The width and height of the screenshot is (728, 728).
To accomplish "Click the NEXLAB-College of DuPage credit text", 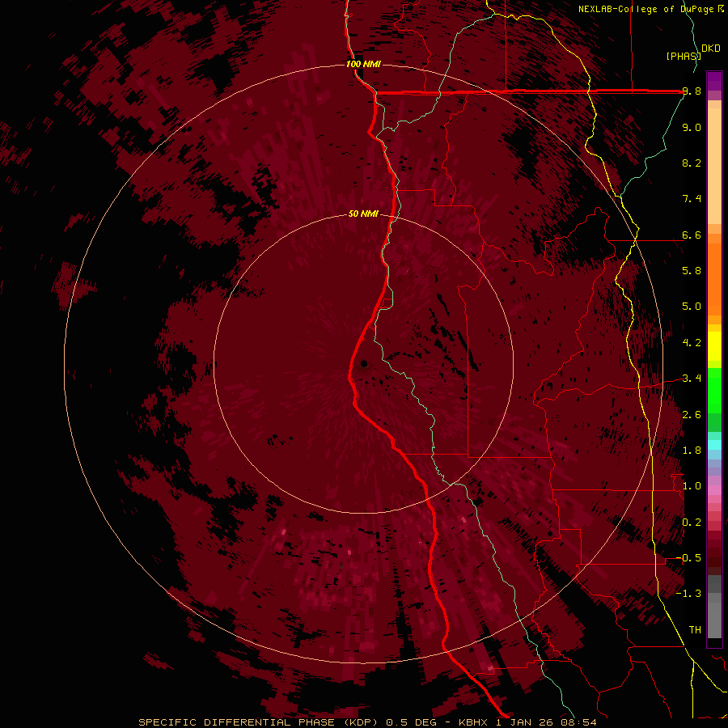I will [x=651, y=9].
